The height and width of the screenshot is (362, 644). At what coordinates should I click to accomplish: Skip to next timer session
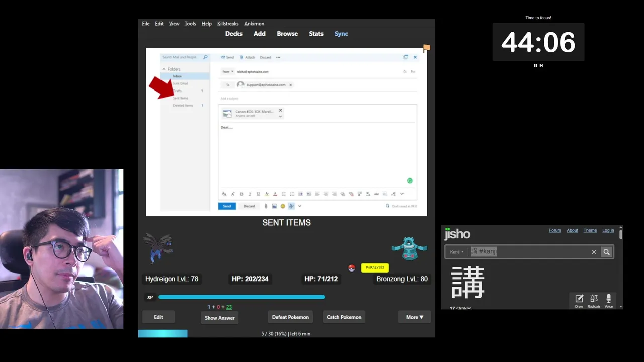(541, 65)
